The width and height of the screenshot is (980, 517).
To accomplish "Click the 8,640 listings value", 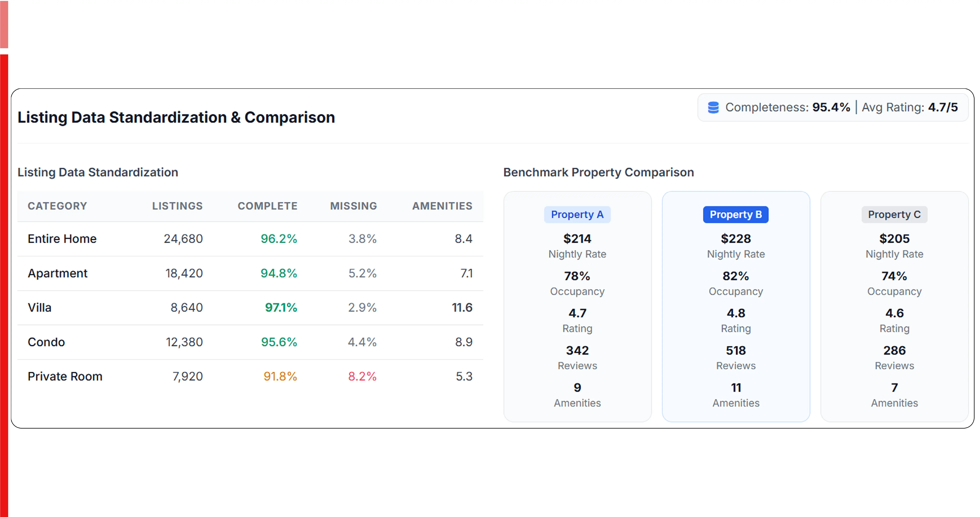I will (186, 308).
